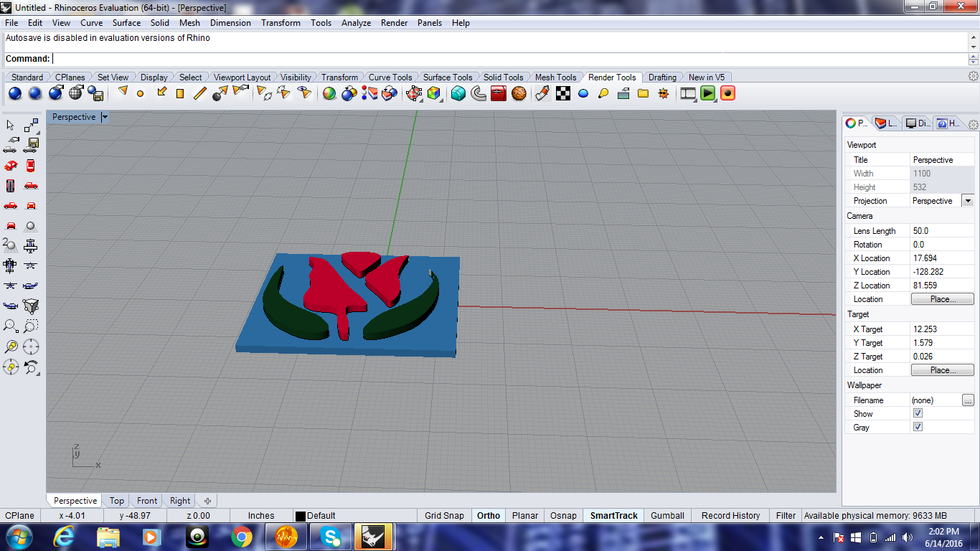Open the Analyze menu
The width and height of the screenshot is (980, 551).
click(356, 23)
